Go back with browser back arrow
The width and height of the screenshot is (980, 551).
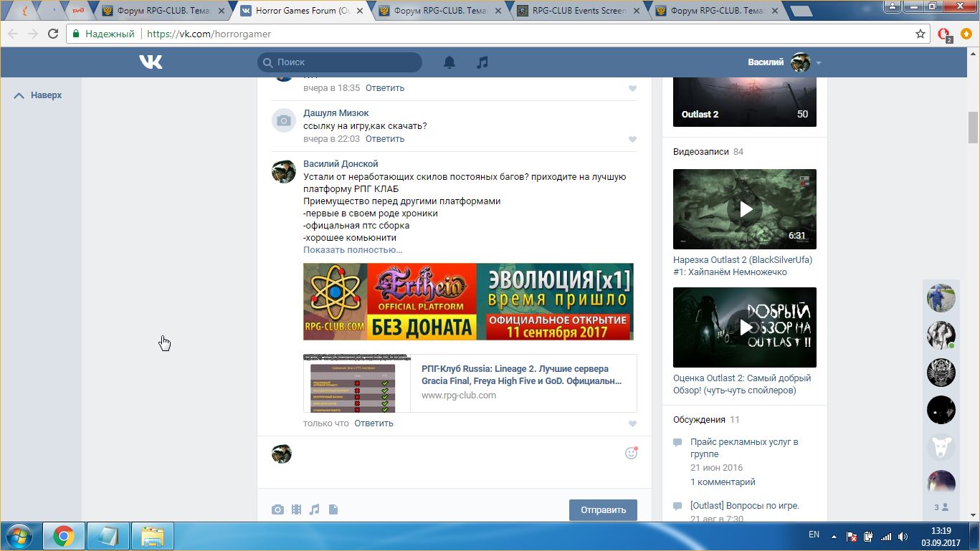[x=14, y=34]
